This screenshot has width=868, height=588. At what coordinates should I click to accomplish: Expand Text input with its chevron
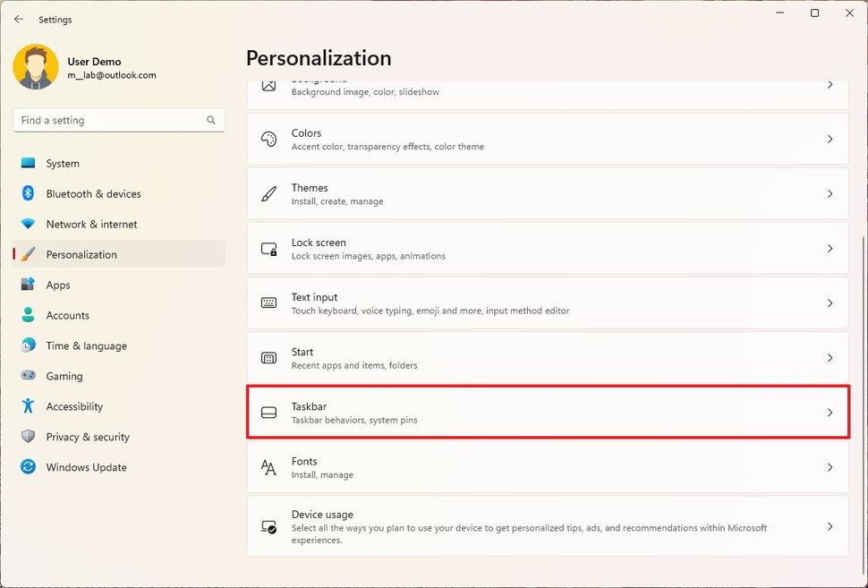click(830, 303)
